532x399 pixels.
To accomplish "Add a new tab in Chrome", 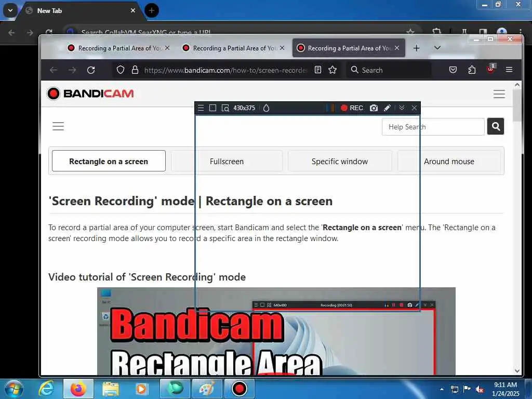I will pos(152,10).
